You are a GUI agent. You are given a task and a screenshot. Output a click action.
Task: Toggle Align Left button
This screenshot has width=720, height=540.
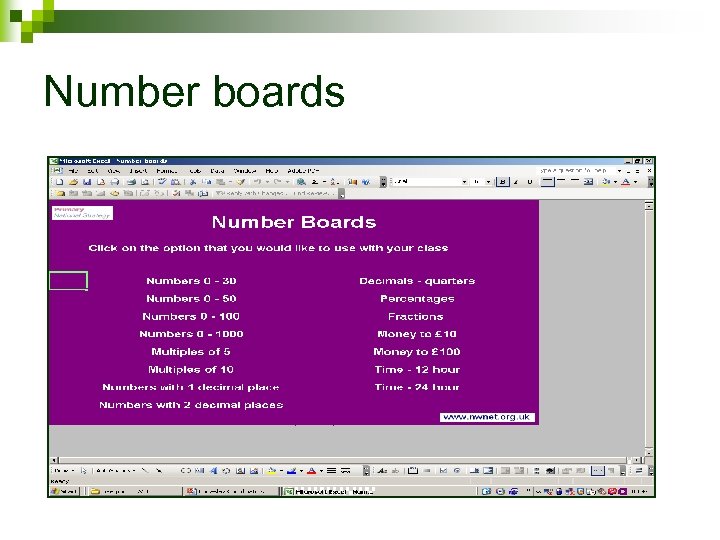(x=547, y=182)
